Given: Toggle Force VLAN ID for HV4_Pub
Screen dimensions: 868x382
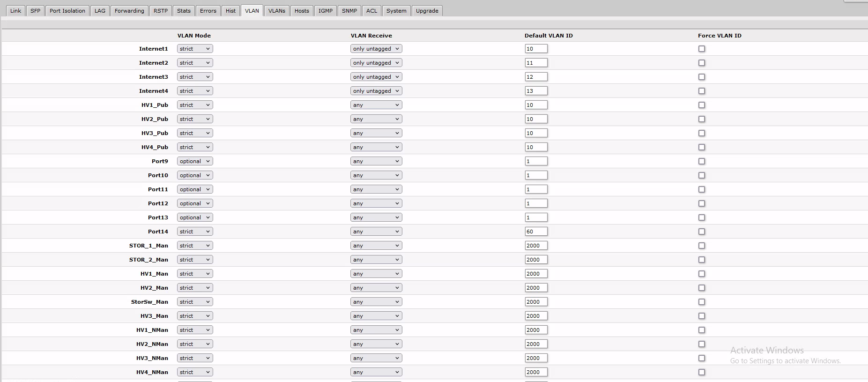Looking at the screenshot, I should (702, 147).
